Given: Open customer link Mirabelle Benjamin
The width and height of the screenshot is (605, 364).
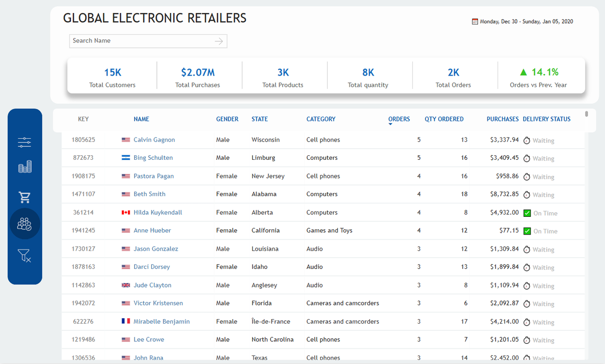Looking at the screenshot, I should click(162, 321).
